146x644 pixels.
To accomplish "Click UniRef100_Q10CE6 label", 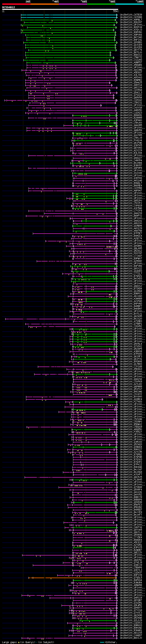I will pos(131,47).
